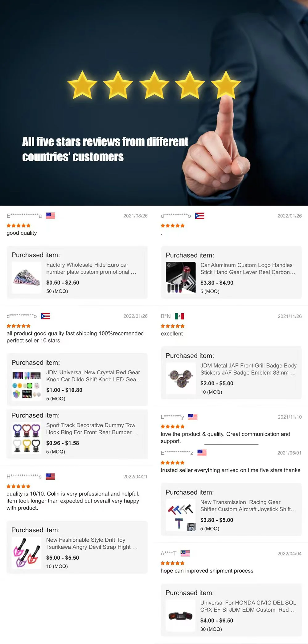Image resolution: width=308 pixels, height=644 pixels.
Task: Click the US flag beside reviewer L***y
Action: (193, 417)
